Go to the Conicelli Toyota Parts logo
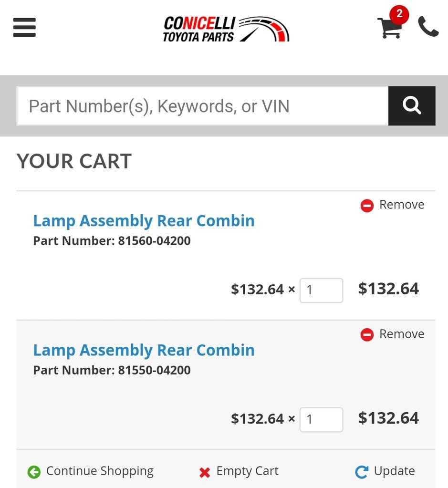 [x=226, y=29]
